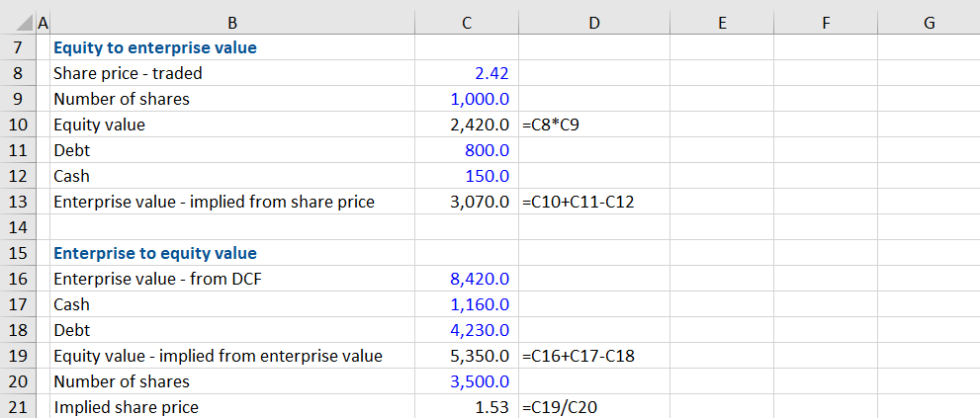The height and width of the screenshot is (418, 980).
Task: Select the Debt value 4,230.0
Action: click(x=480, y=330)
